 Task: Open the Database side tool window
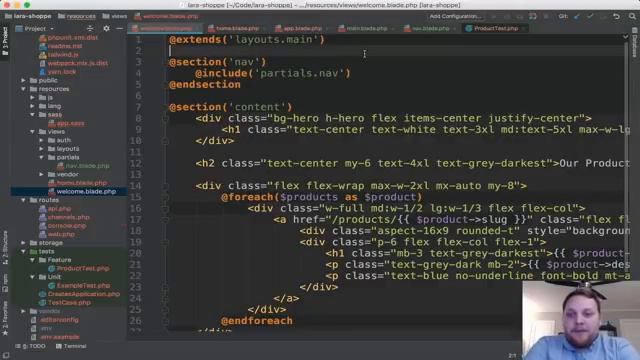pyautogui.click(x=635, y=42)
